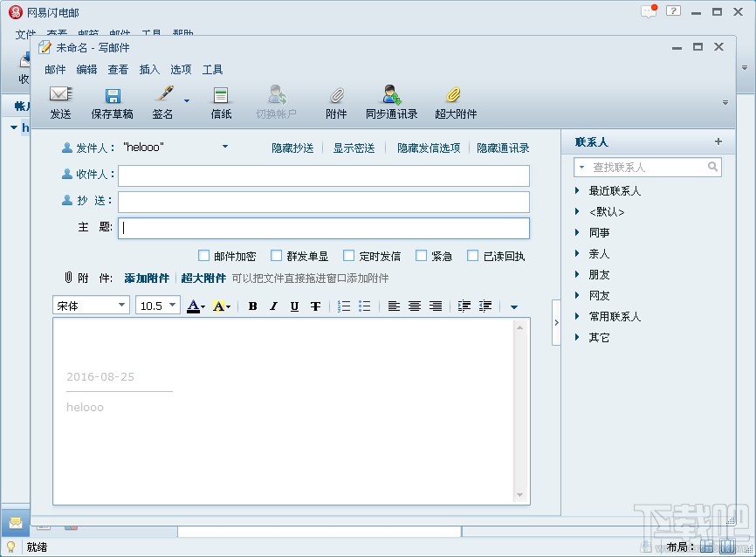Pick text highlight color
Image resolution: width=756 pixels, height=557 pixels.
click(x=219, y=306)
